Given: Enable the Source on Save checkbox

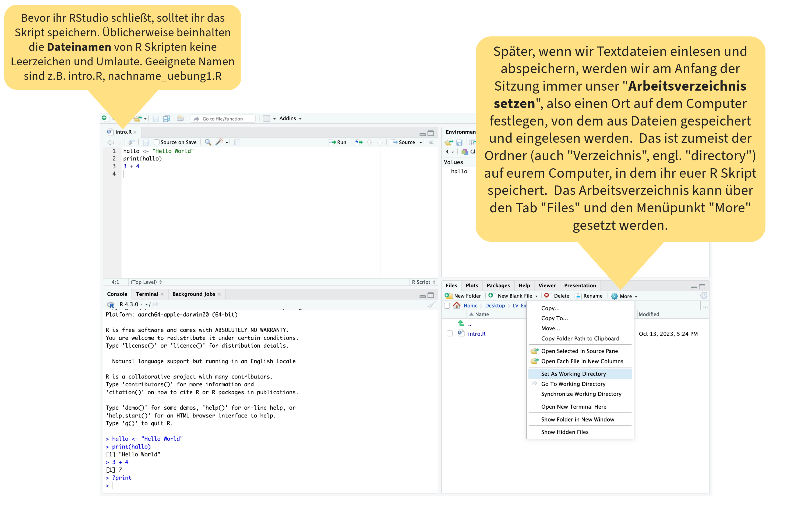Looking at the screenshot, I should 156,142.
